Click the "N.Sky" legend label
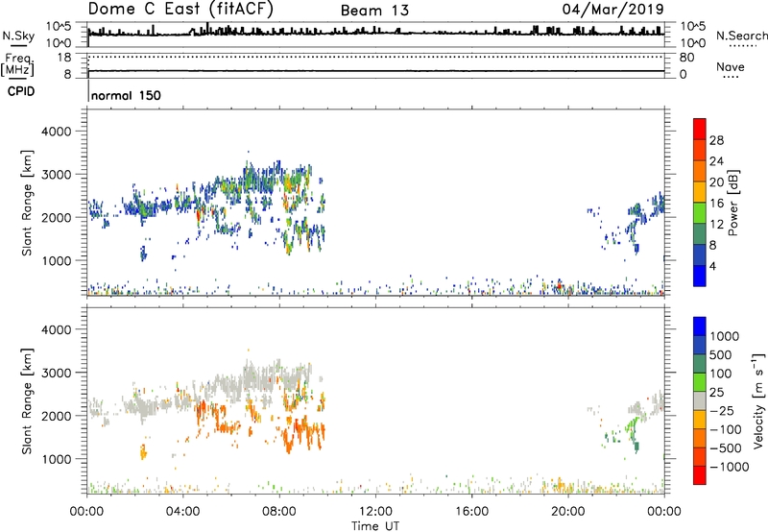The width and height of the screenshot is (768, 532). pyautogui.click(x=18, y=36)
